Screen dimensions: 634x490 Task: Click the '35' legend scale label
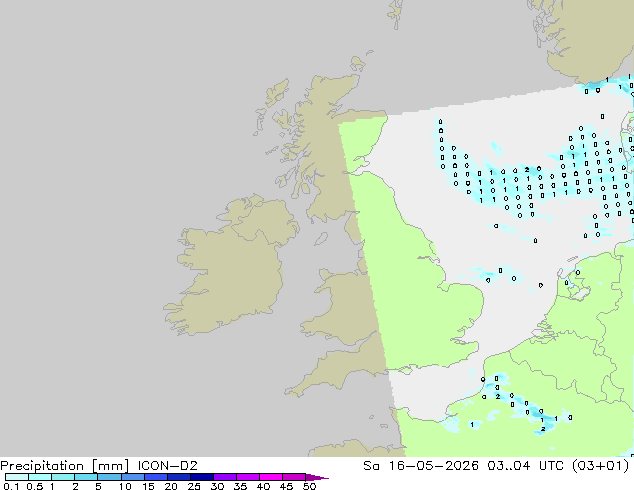pyautogui.click(x=240, y=486)
